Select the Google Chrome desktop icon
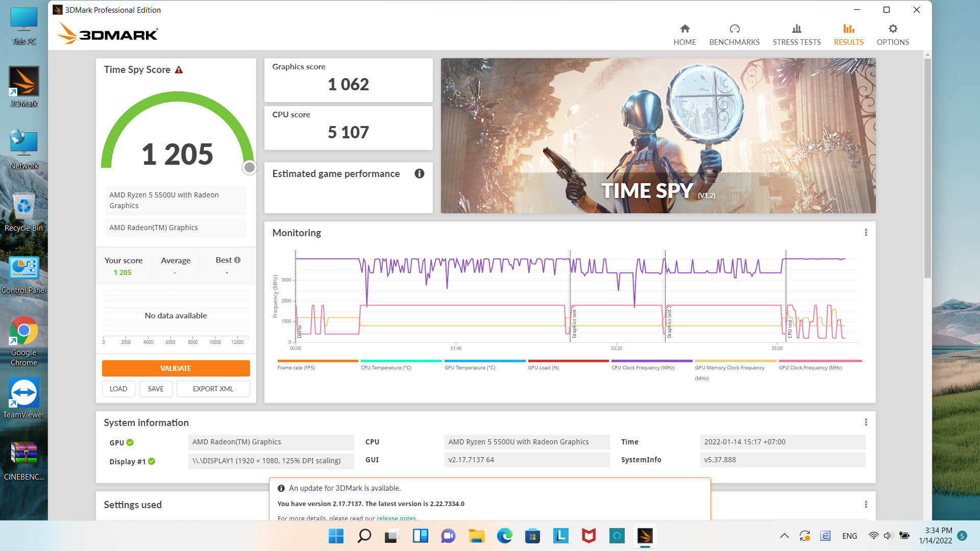The width and height of the screenshot is (980, 551). 23,341
